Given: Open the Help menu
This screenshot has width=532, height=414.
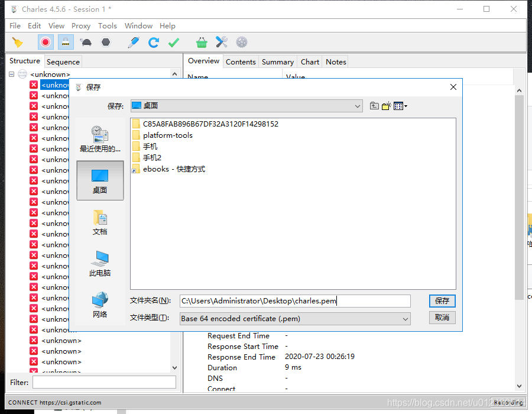Looking at the screenshot, I should click(x=167, y=26).
